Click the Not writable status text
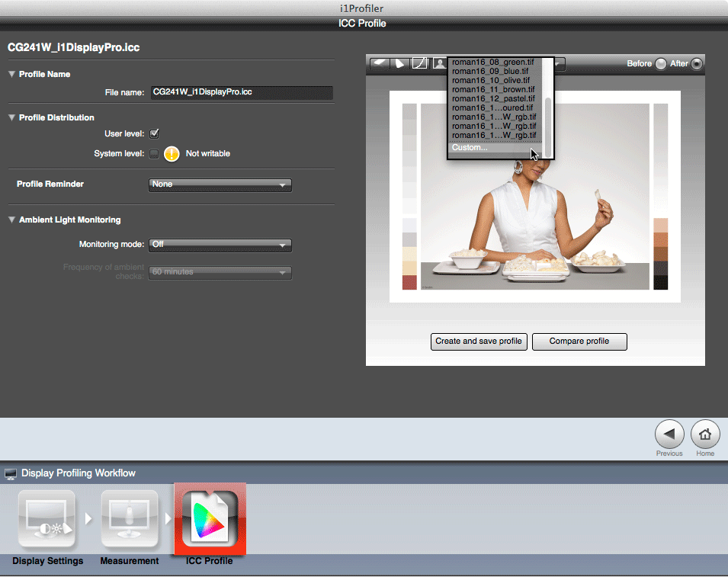This screenshot has height=577, width=728. (208, 154)
